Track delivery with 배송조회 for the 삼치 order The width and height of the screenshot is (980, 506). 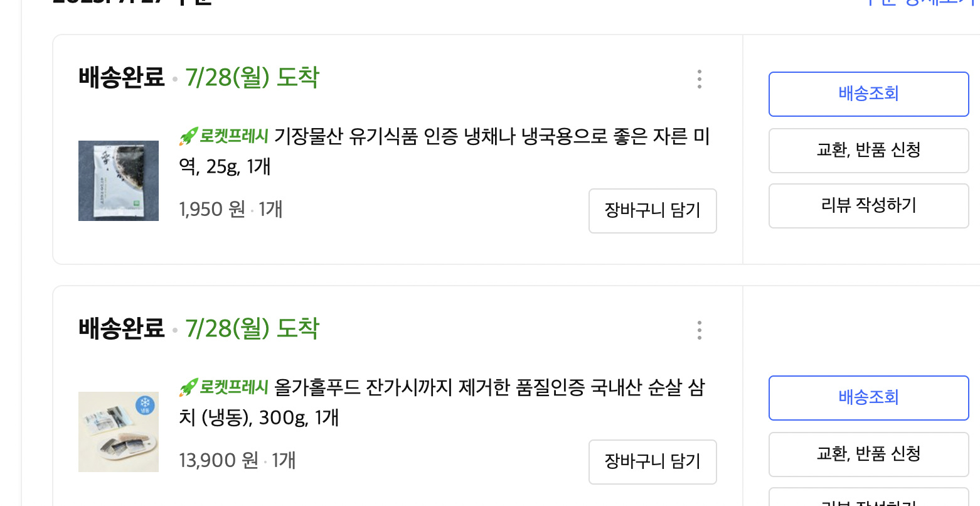(x=869, y=398)
